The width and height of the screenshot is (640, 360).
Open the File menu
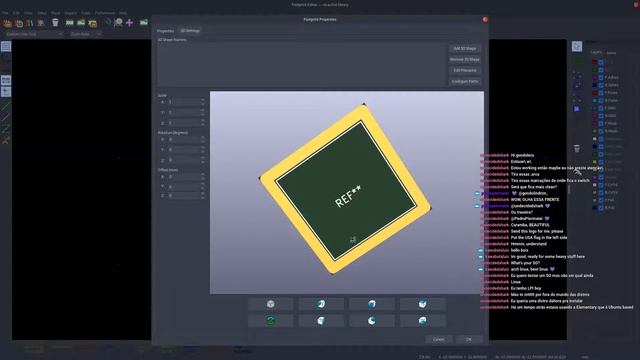5,13
